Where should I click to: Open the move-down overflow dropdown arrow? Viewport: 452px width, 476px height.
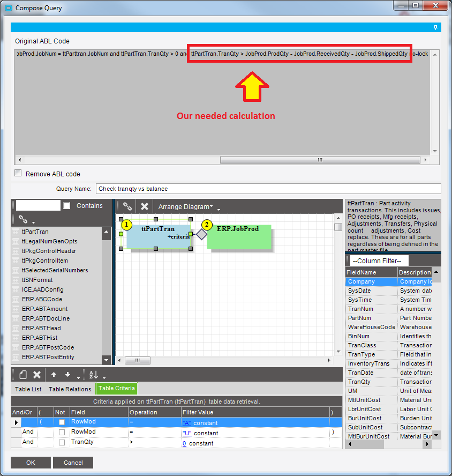point(78,378)
